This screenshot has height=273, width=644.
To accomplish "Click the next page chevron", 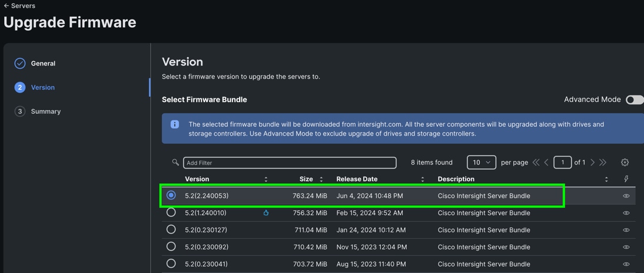I will pyautogui.click(x=592, y=162).
